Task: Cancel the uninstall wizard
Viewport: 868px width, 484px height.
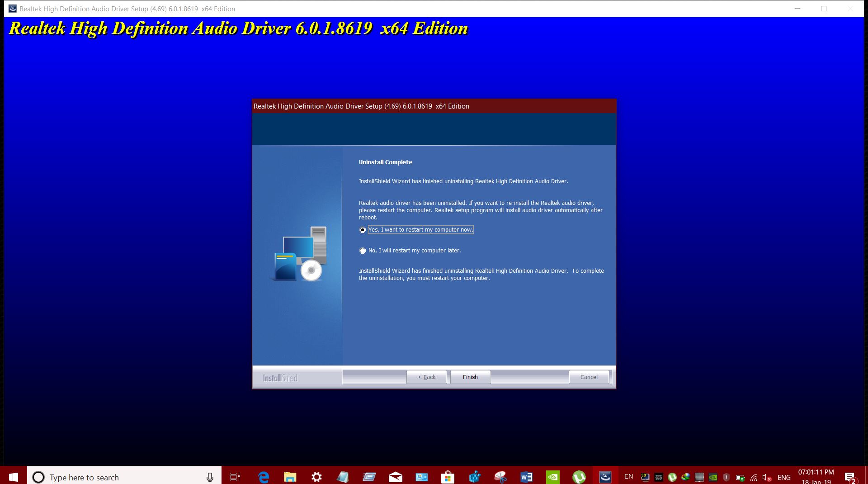Action: click(x=589, y=377)
